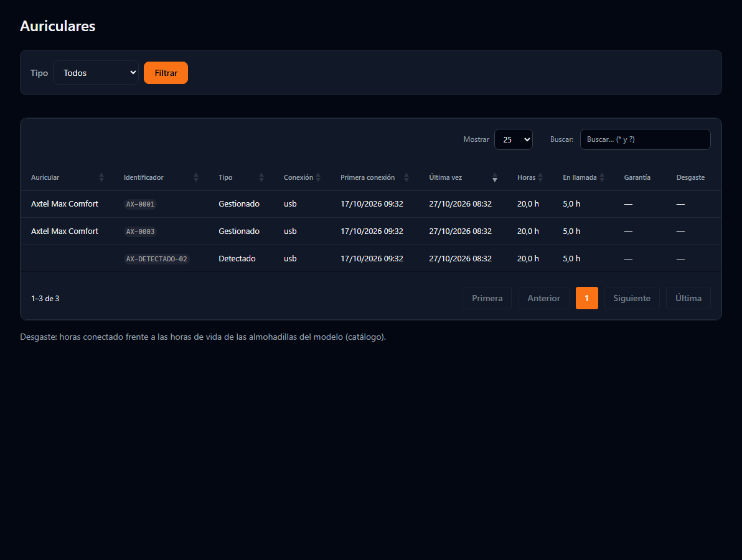Sort by Tipo column arrows
This screenshot has width=742, height=560.
[x=261, y=177]
